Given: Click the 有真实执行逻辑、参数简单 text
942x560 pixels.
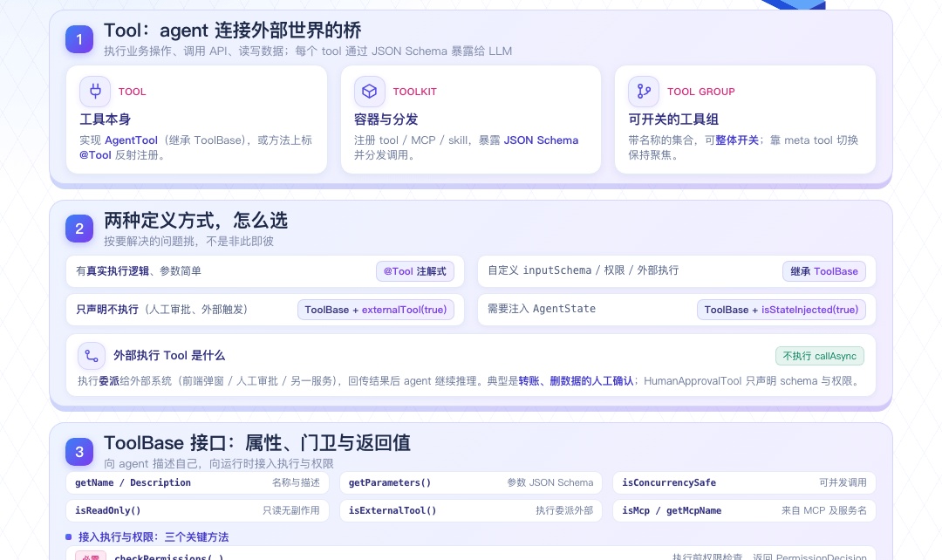Looking at the screenshot, I should click(138, 271).
